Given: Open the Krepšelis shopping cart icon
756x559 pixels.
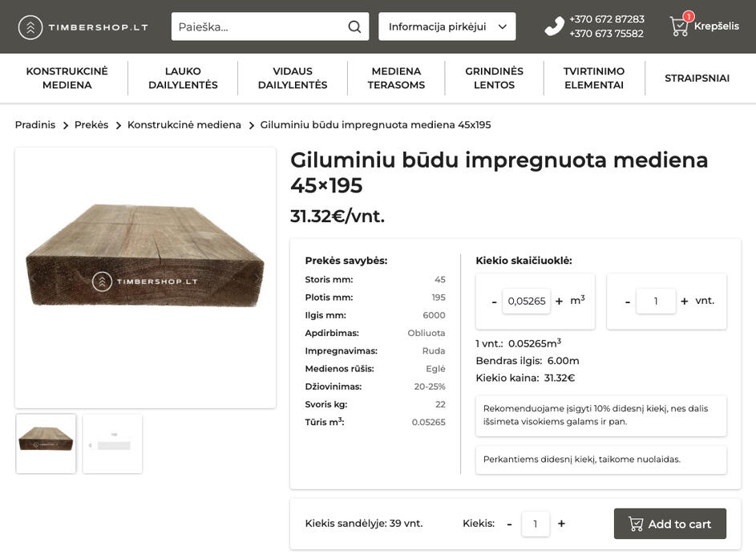Looking at the screenshot, I should (x=678, y=26).
